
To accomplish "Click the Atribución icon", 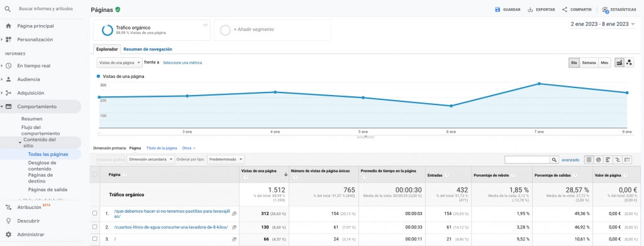I will tap(8, 208).
